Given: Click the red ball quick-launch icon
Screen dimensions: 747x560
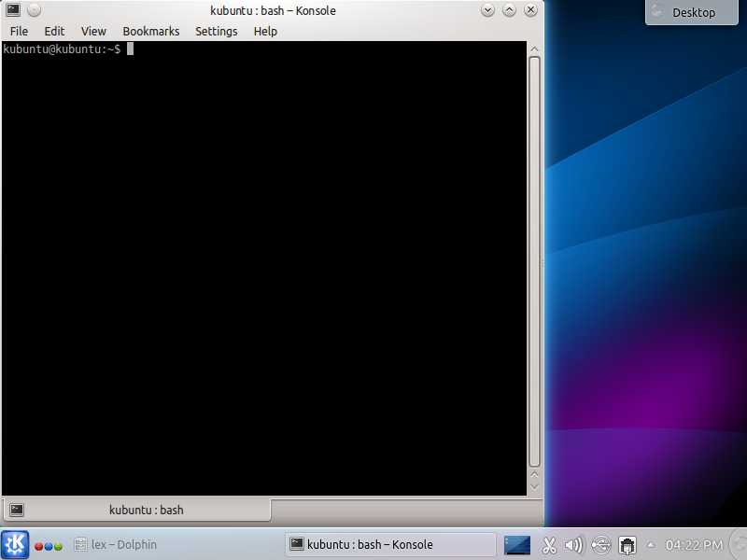Looking at the screenshot, I should [38, 546].
